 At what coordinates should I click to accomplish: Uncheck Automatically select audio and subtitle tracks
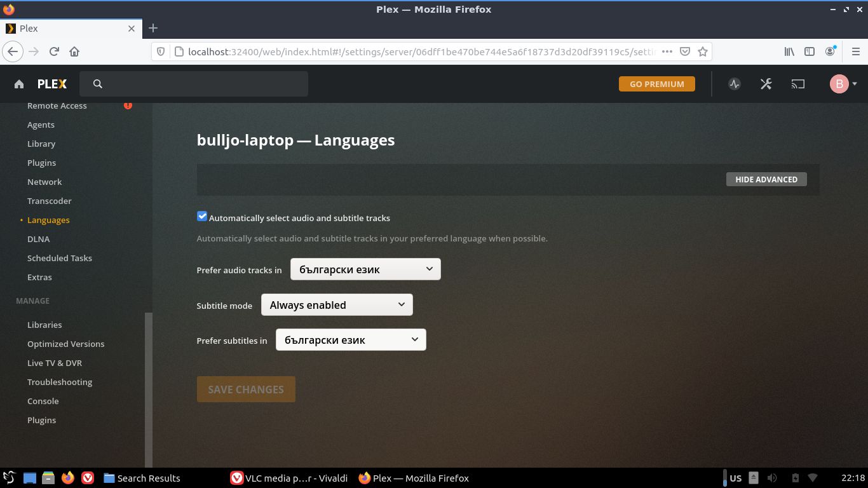(202, 217)
